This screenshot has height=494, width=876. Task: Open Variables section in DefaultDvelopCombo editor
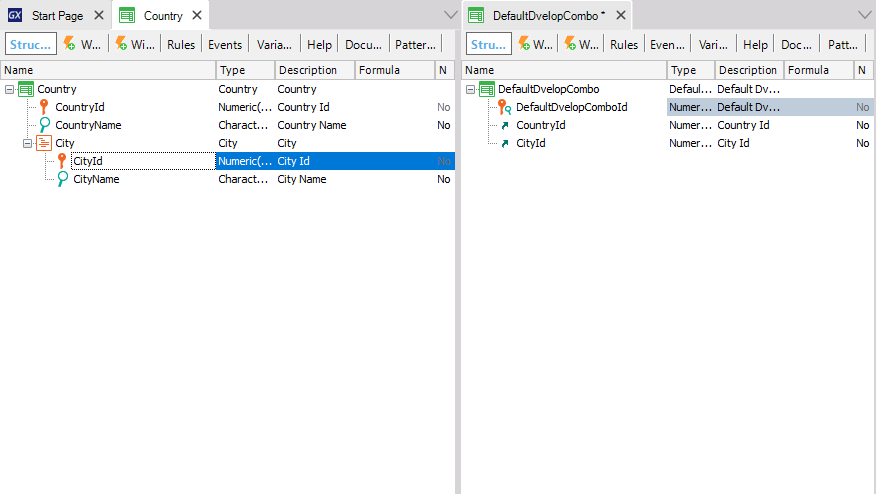pos(713,44)
